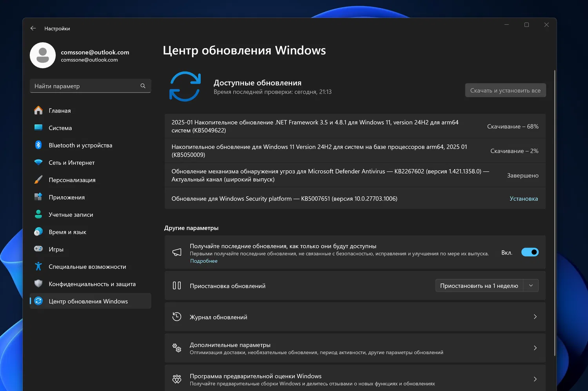Go to Bluetooth и устройства settings
The image size is (588, 391).
pos(91,145)
